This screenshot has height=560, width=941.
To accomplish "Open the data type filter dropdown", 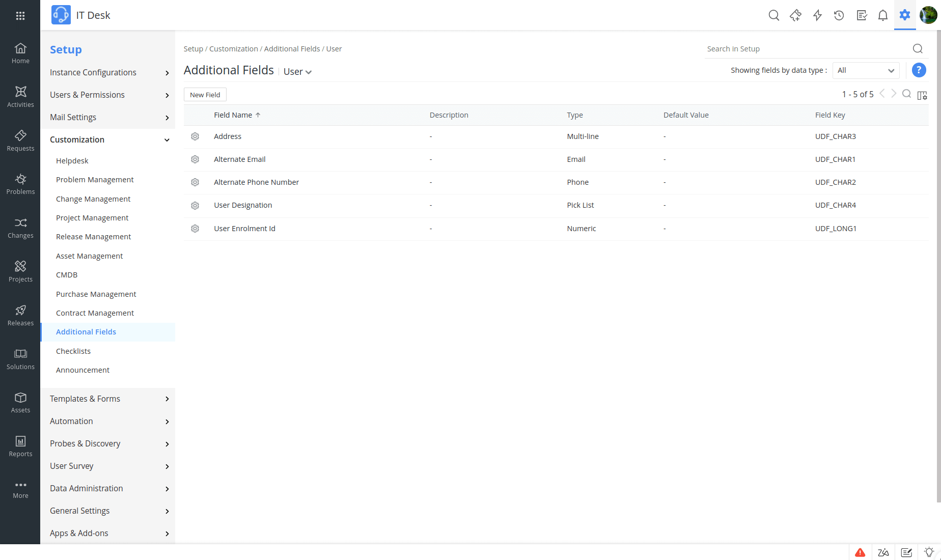I will coord(866,70).
